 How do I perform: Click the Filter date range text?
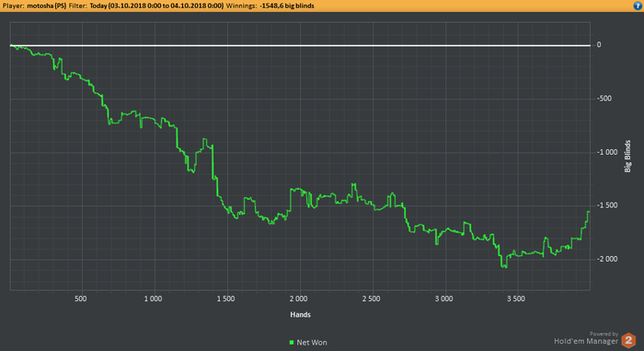[157, 6]
